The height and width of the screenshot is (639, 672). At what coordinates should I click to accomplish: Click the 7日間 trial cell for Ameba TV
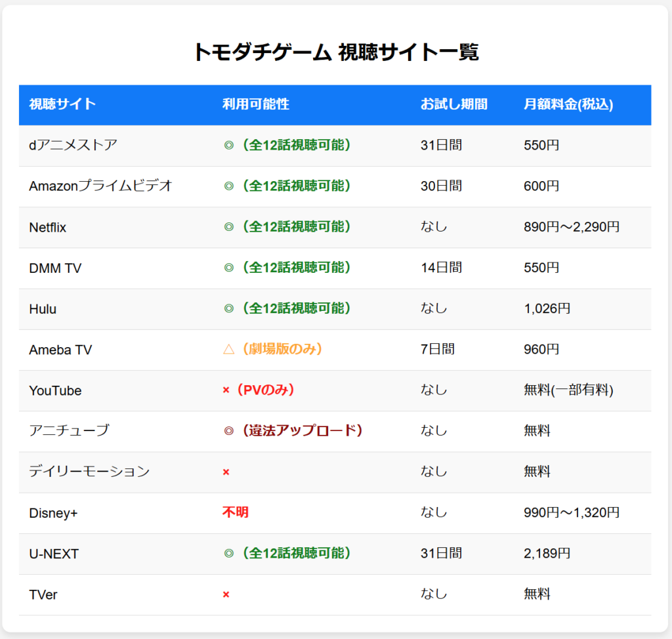click(438, 349)
